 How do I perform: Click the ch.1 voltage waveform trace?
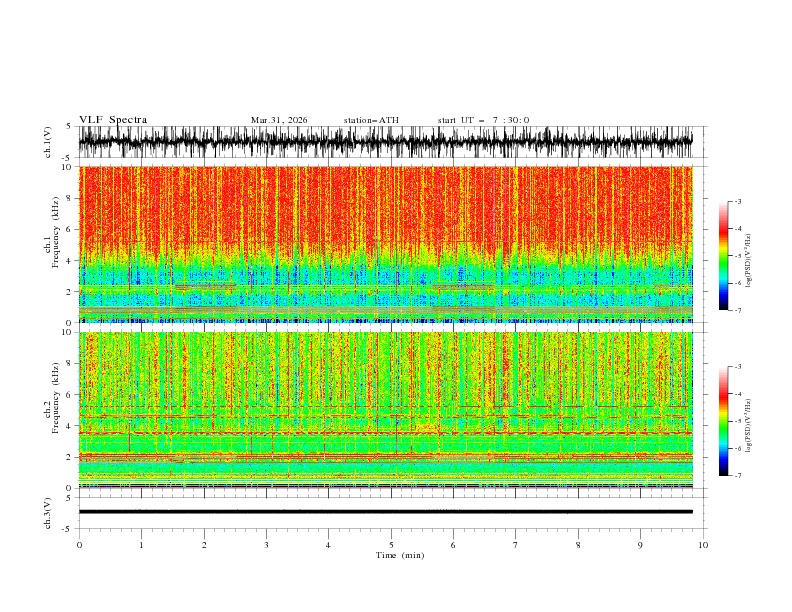pos(385,142)
